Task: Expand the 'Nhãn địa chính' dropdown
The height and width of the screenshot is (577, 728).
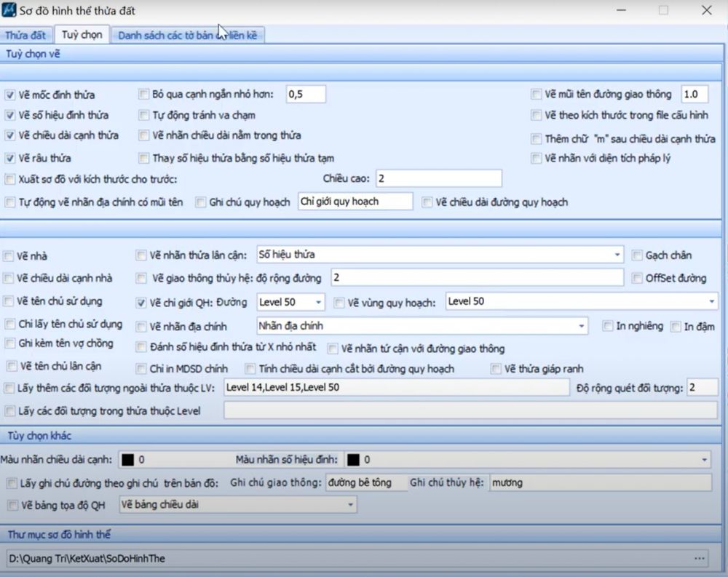Action: (x=581, y=327)
